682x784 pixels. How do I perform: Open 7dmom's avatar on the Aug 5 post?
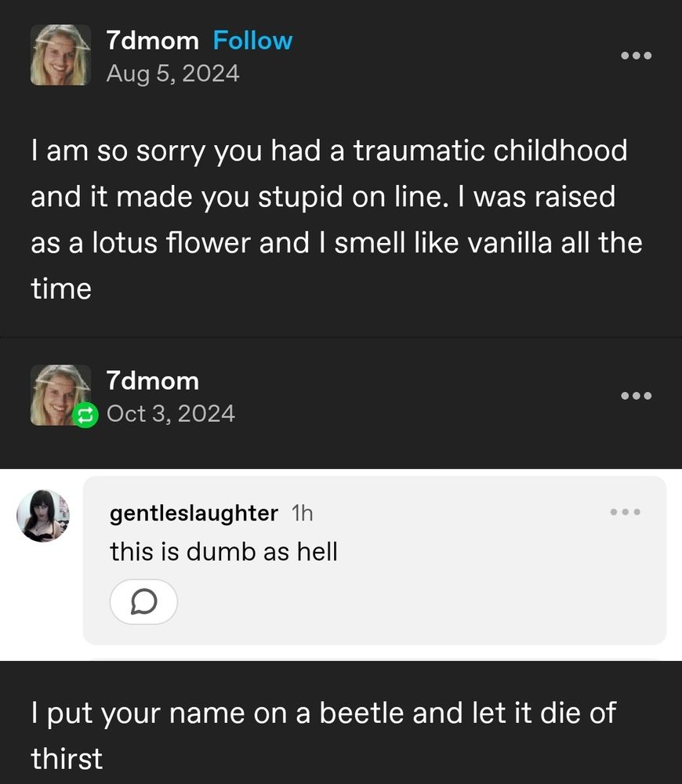(x=60, y=55)
